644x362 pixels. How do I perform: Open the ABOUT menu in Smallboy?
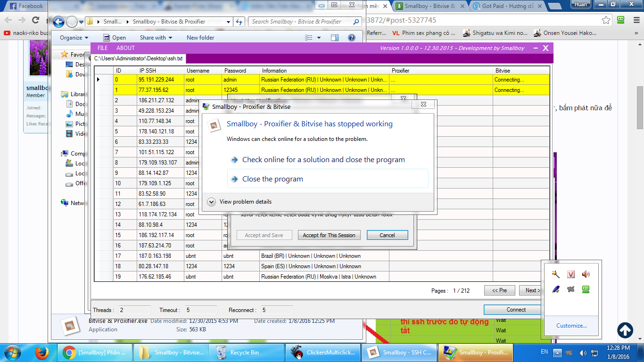[x=125, y=48]
